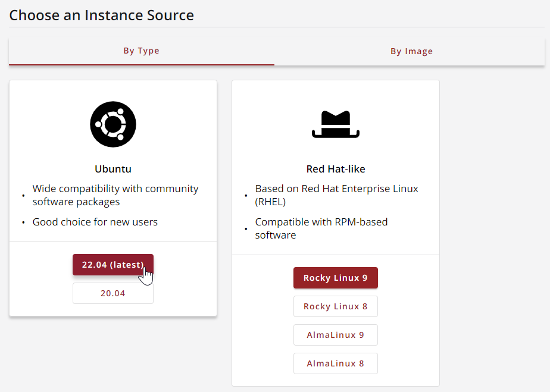Click the Ubuntu logo icon
The image size is (550, 392).
click(113, 124)
